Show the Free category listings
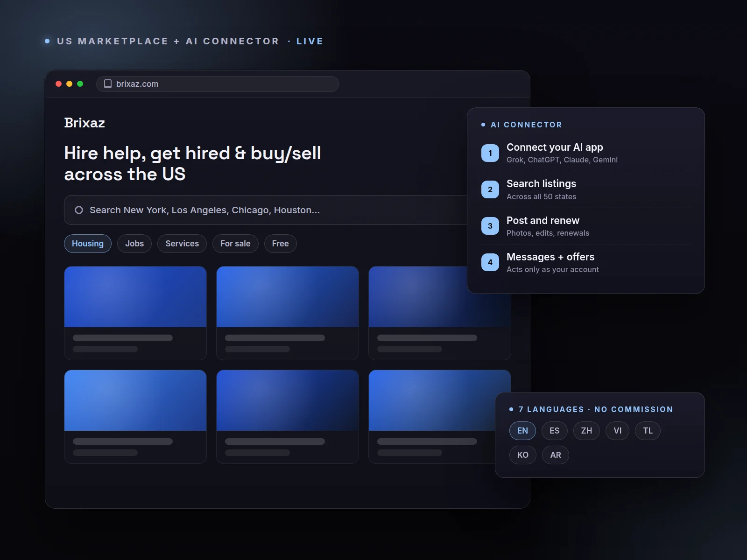 [281, 244]
